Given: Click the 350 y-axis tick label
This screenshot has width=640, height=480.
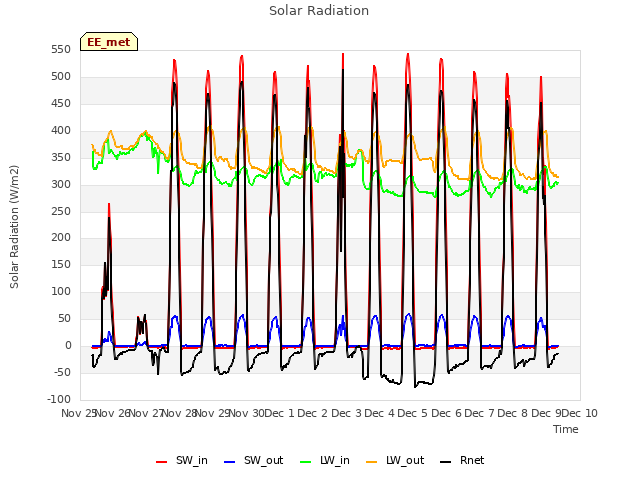Looking at the screenshot, I should coord(61,158).
